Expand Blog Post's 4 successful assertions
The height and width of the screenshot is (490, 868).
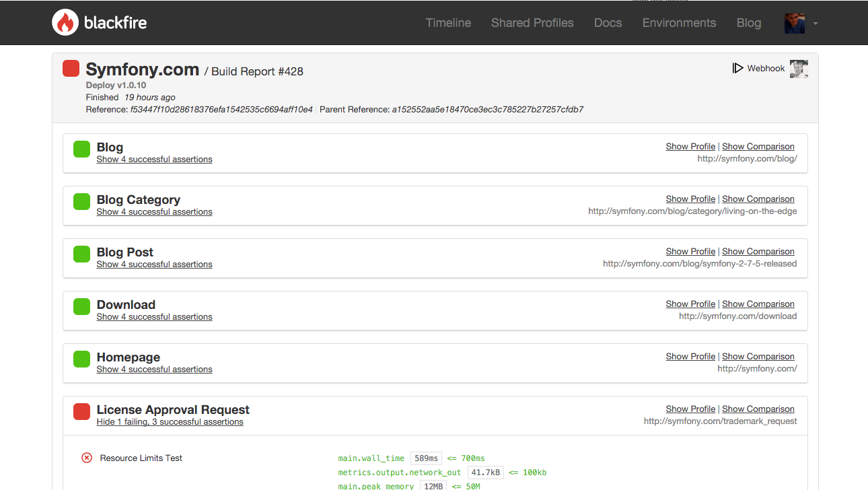154,265
